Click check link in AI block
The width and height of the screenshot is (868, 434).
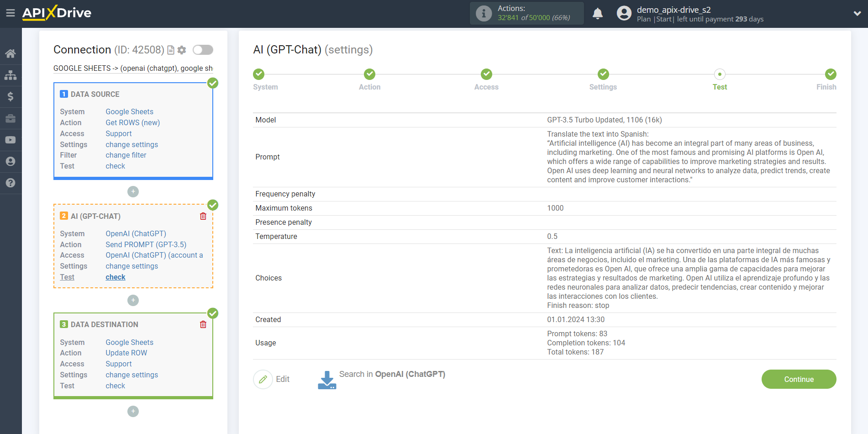pos(115,277)
